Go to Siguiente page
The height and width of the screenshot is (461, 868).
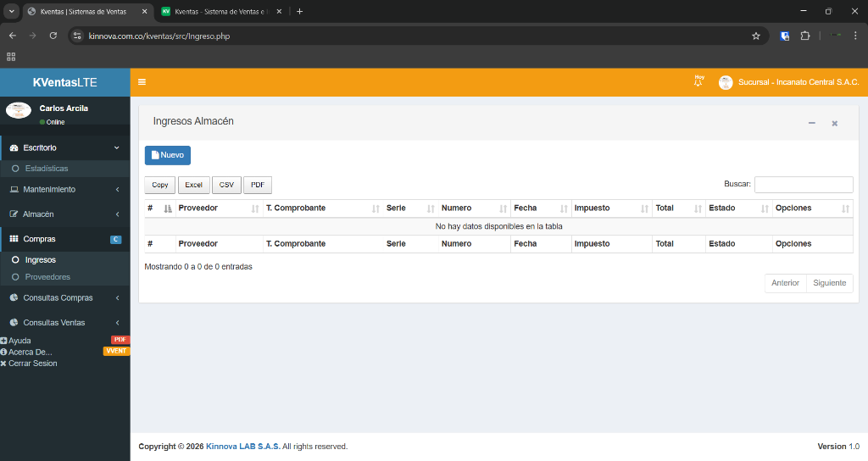(829, 283)
